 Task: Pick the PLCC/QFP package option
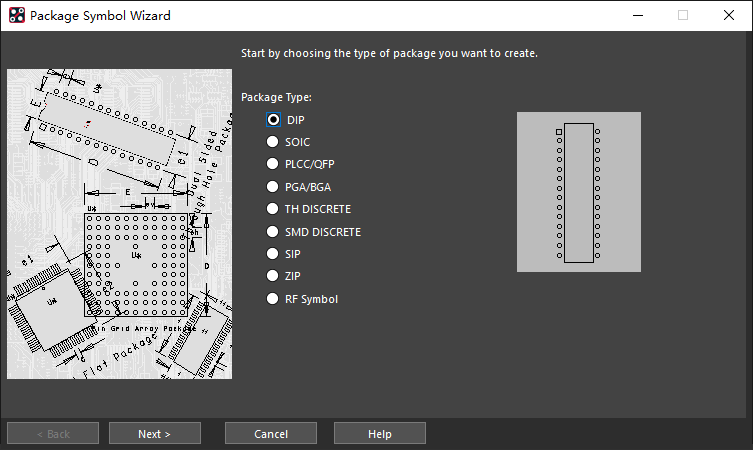[x=273, y=164]
